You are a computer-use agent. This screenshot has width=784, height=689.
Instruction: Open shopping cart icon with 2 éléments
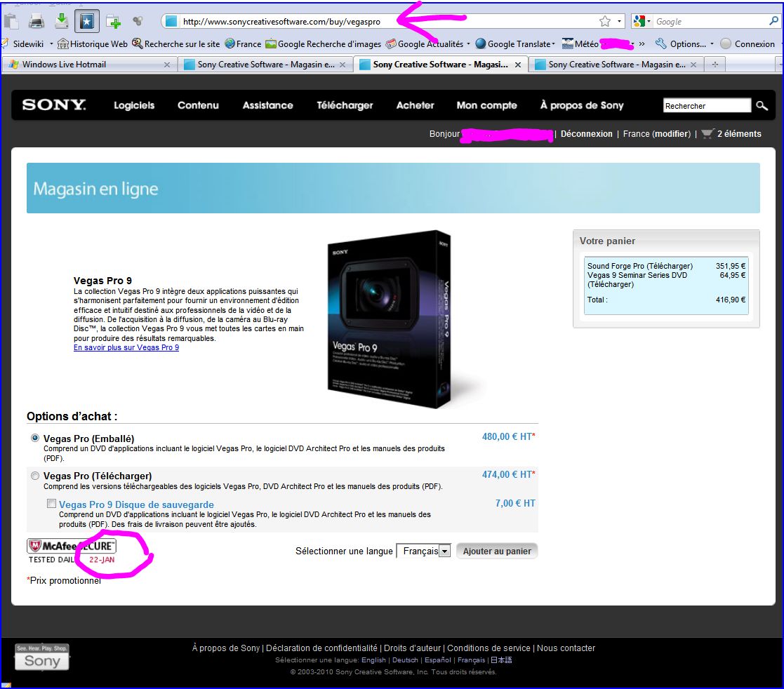point(707,133)
